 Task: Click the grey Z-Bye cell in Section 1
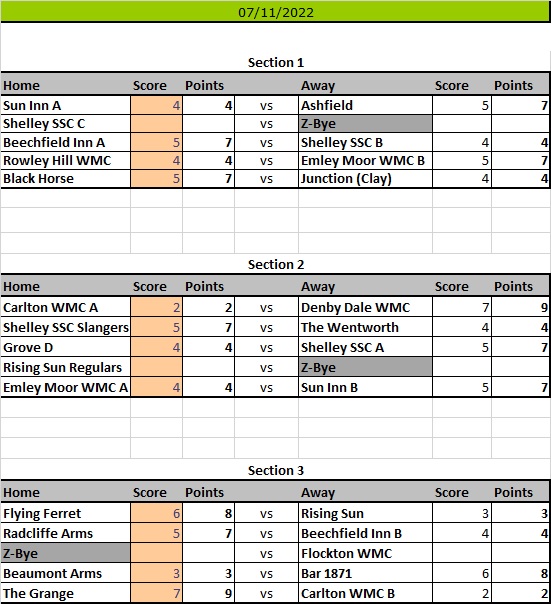365,124
